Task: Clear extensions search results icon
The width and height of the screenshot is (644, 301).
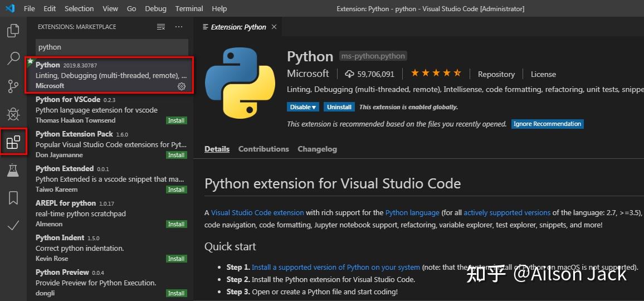Action: pyautogui.click(x=161, y=27)
